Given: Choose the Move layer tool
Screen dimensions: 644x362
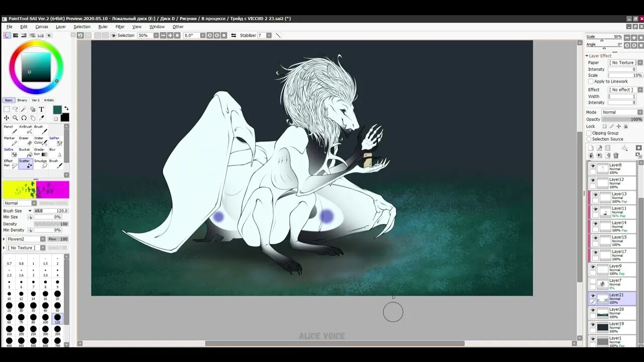Looking at the screenshot, I should click(7, 118).
